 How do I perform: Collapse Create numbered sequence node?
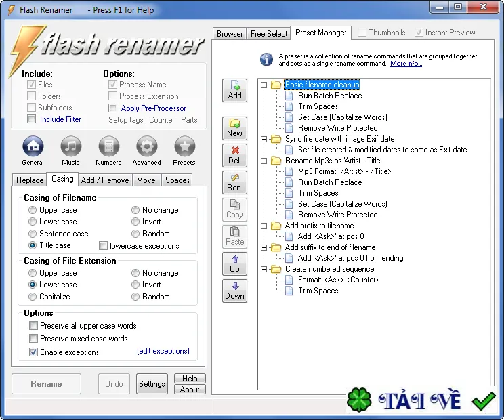click(x=264, y=269)
